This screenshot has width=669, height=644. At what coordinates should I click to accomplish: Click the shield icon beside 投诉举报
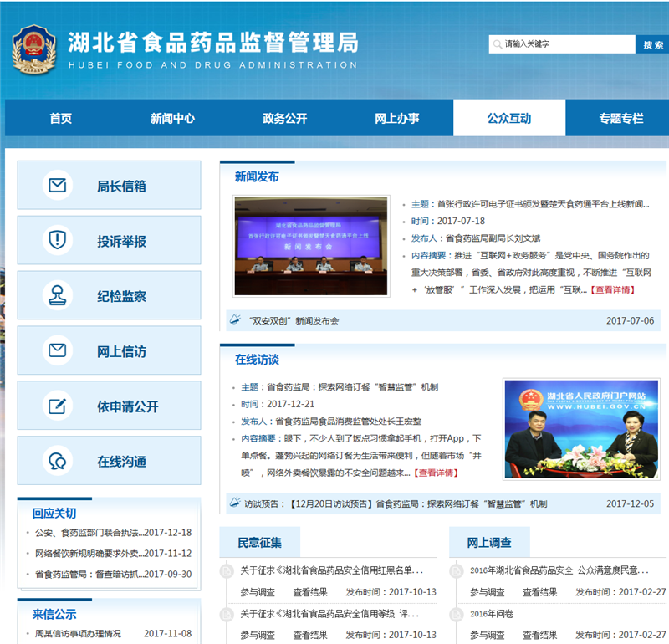click(x=57, y=241)
